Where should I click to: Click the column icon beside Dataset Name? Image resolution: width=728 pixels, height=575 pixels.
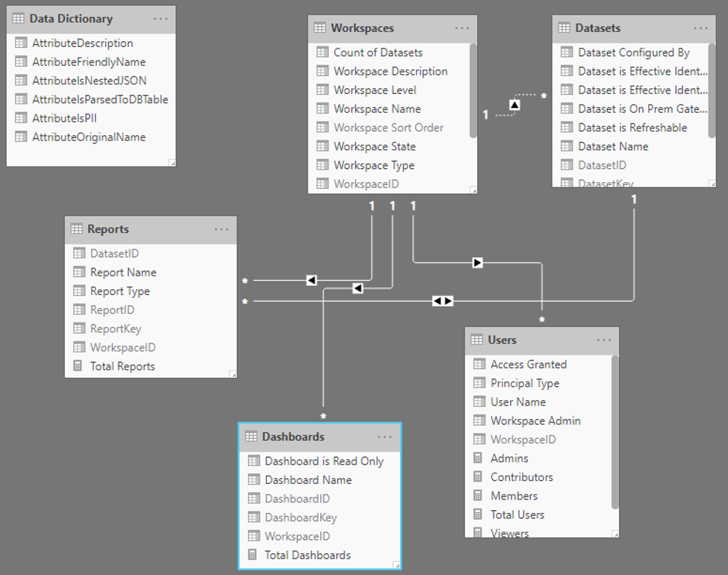567,146
